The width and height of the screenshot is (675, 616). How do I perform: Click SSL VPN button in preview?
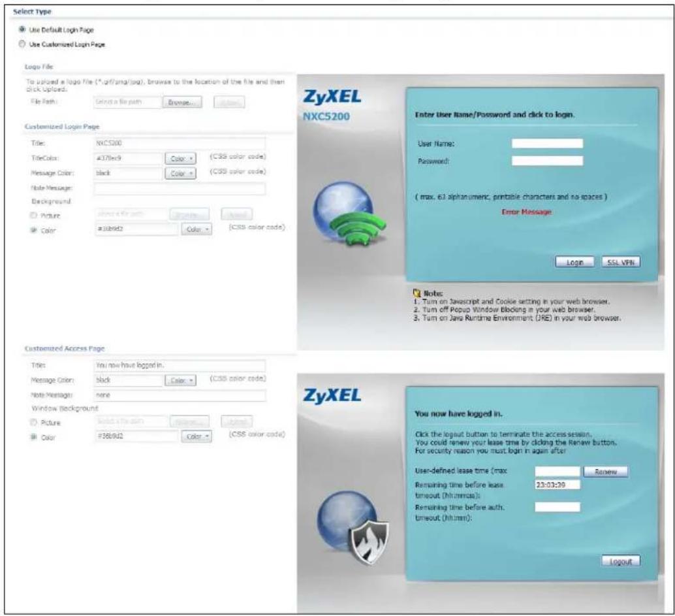[621, 262]
